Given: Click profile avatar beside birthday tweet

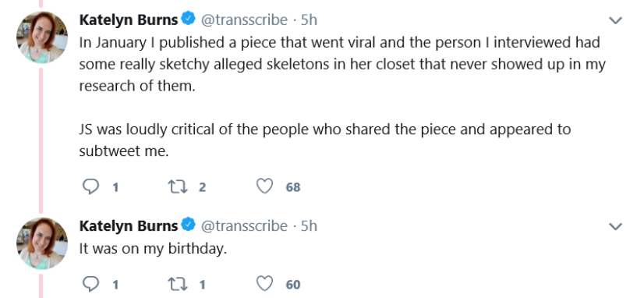Looking at the screenshot, I should 42,243.
